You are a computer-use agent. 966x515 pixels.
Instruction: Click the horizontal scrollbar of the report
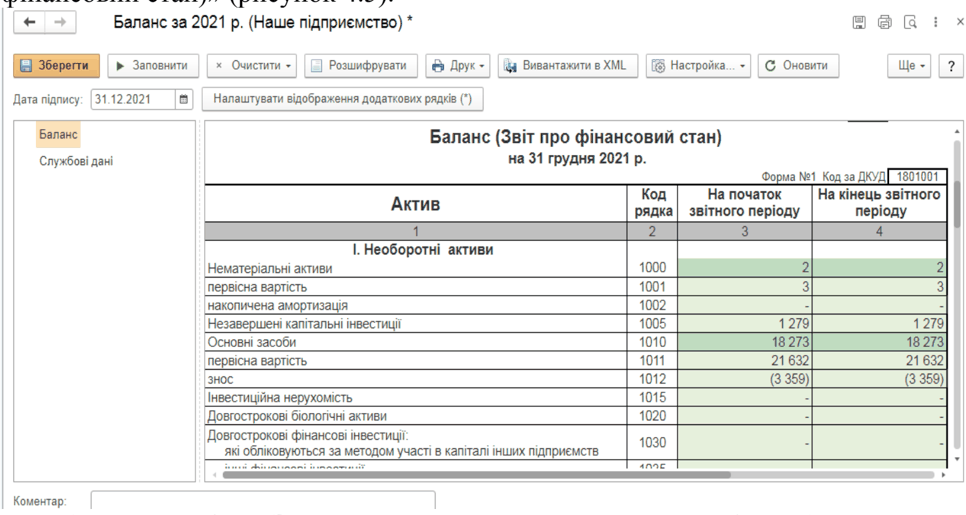click(x=476, y=475)
